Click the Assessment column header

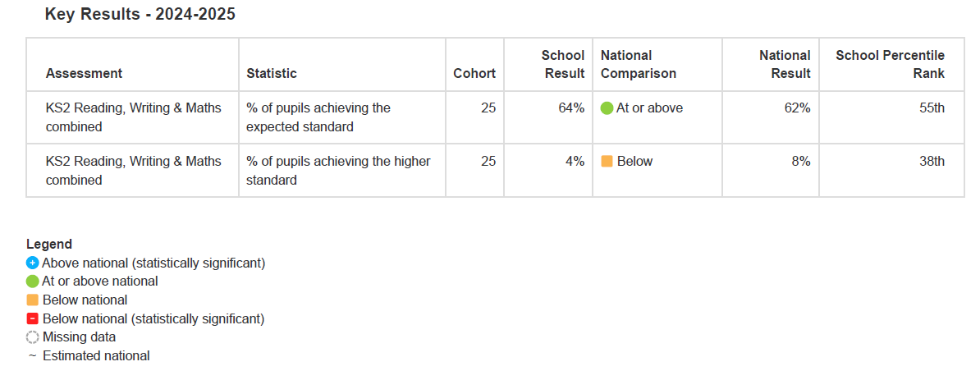[x=84, y=73]
